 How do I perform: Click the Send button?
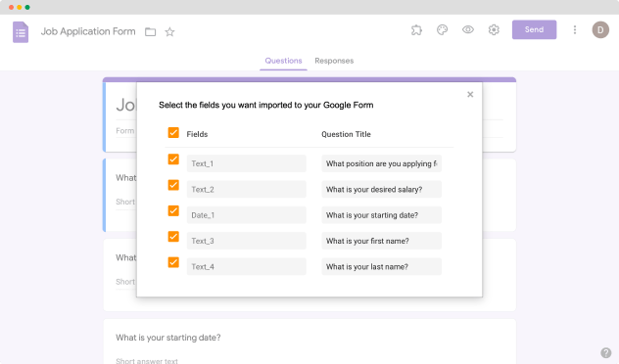pyautogui.click(x=534, y=29)
